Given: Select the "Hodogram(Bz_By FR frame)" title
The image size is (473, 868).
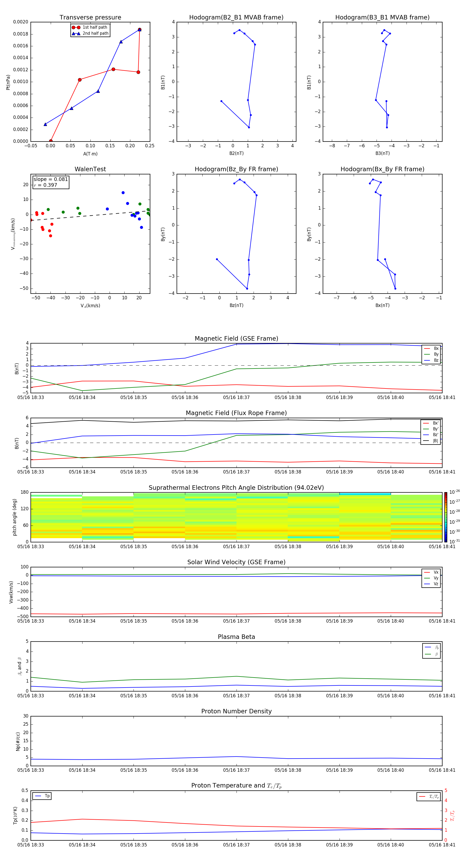Looking at the screenshot, I should click(236, 169).
